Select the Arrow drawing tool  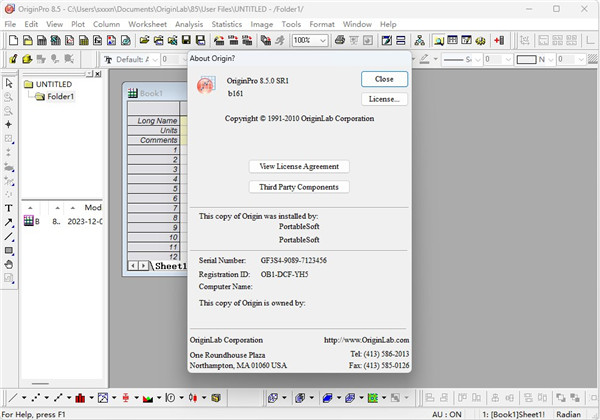pos(9,222)
